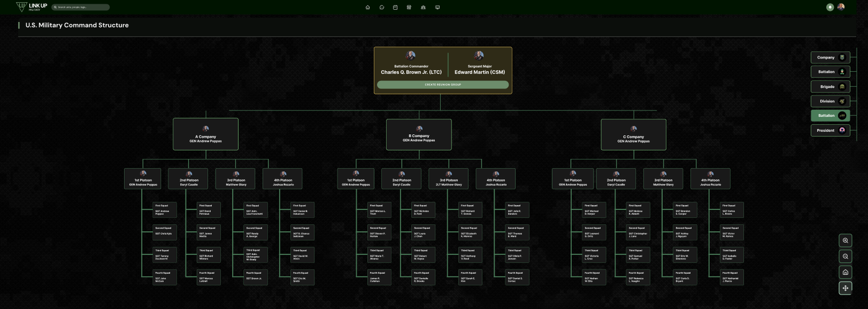Open the groups people icon
Screen dimensions: 868x309
pyautogui.click(x=423, y=8)
